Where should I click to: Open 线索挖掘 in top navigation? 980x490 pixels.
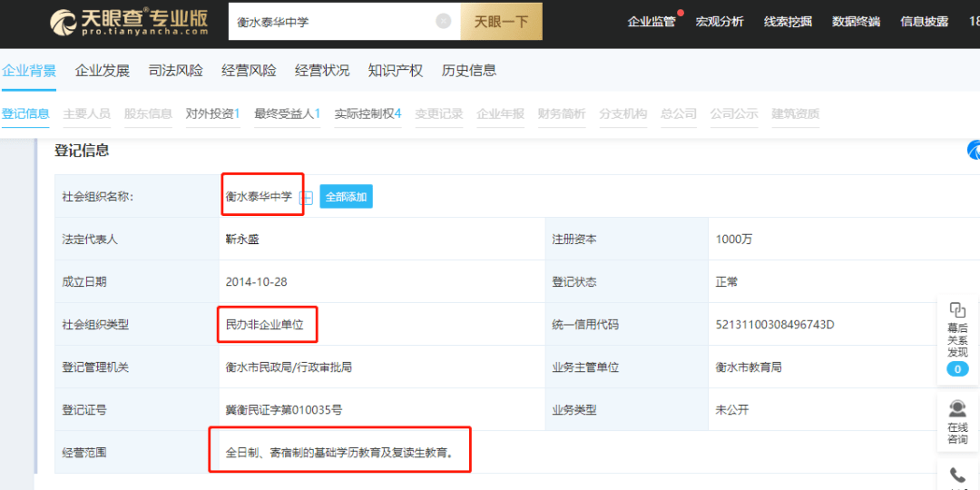click(x=788, y=21)
